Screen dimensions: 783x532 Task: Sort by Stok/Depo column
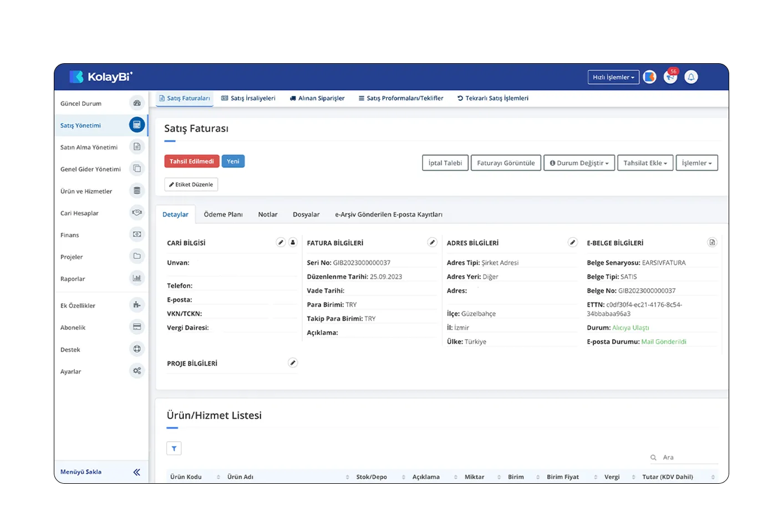tap(380, 477)
